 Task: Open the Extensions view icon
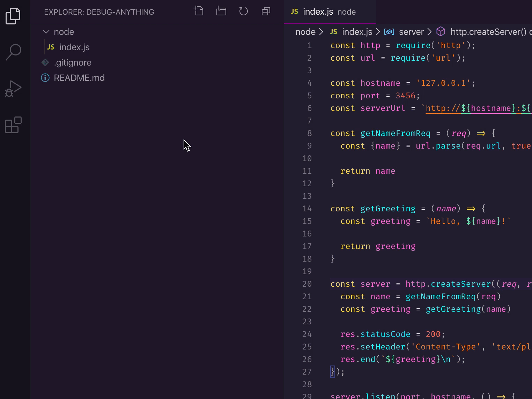click(13, 125)
